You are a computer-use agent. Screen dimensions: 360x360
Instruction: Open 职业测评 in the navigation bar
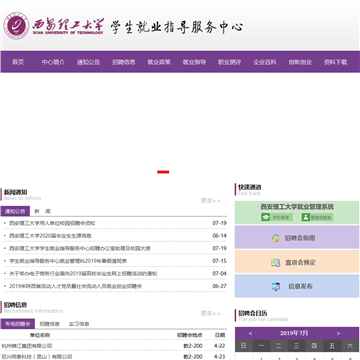(x=230, y=62)
